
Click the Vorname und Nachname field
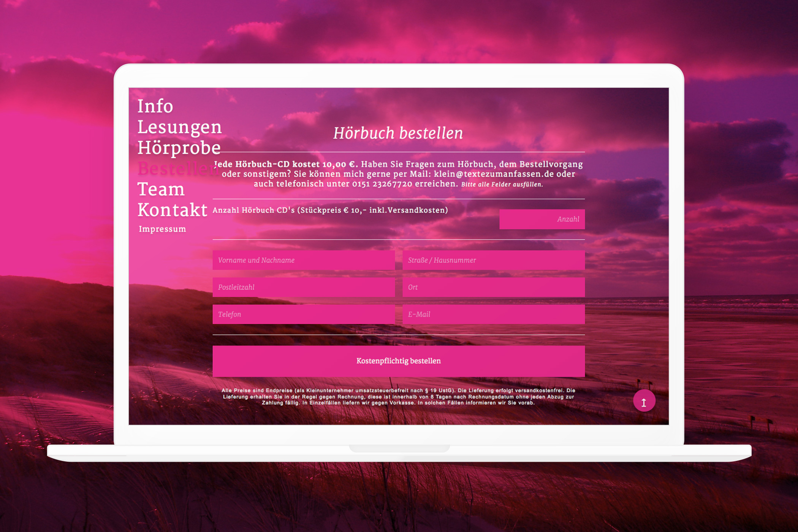[303, 260]
